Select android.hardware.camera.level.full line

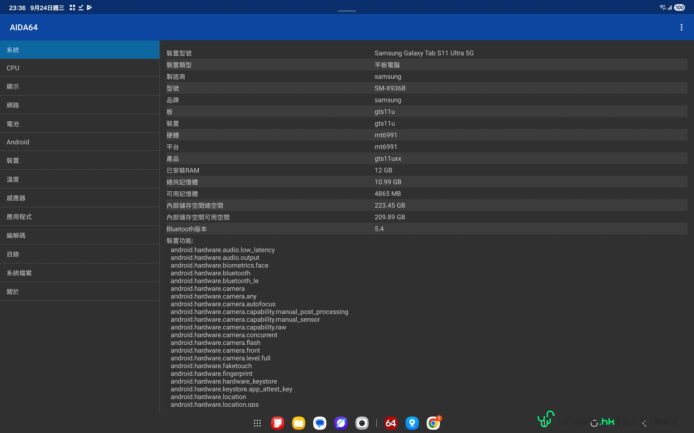220,358
